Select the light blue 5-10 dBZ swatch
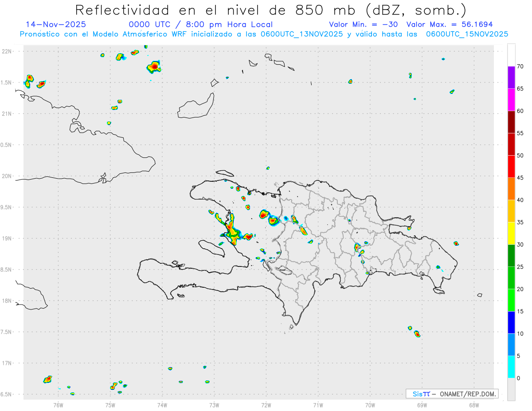Screen dimensions: 532x411 511,345
